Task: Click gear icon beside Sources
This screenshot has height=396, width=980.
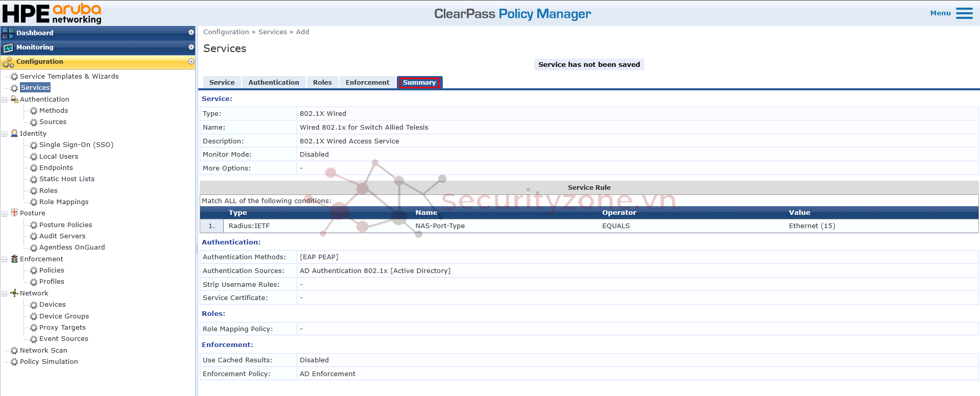Action: point(34,122)
